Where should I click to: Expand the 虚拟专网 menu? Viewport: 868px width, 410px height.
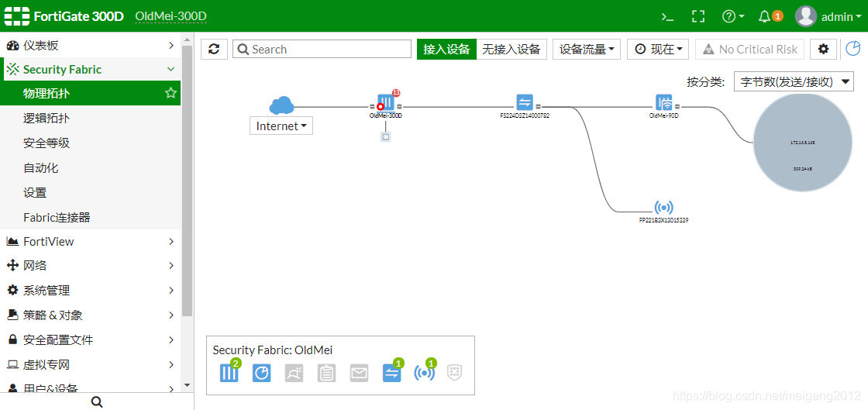(90, 364)
